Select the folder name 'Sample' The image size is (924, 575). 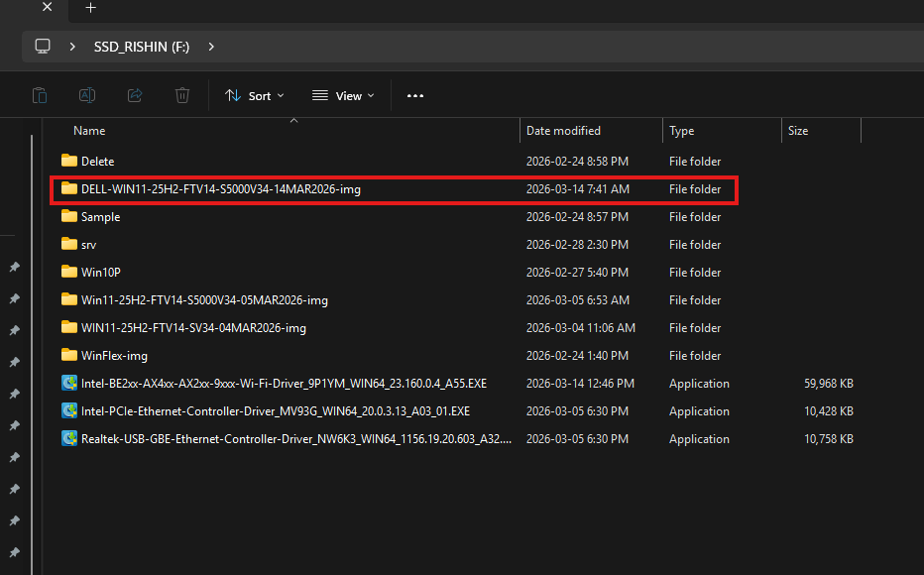pos(101,217)
